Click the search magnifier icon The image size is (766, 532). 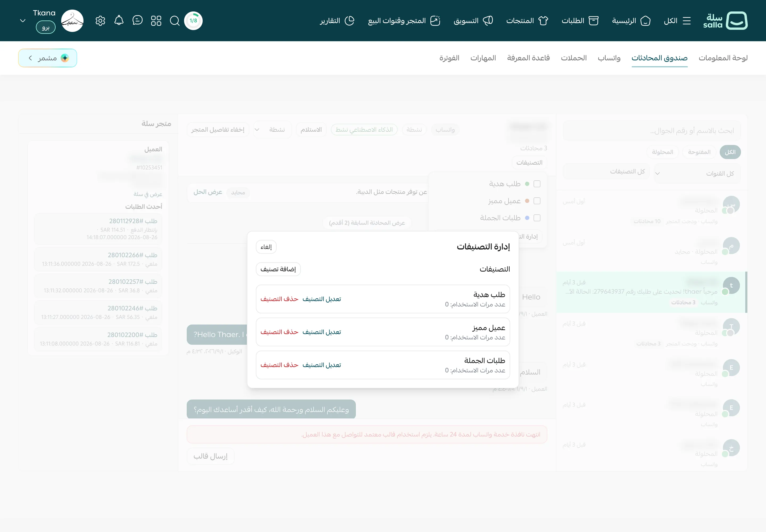point(175,21)
